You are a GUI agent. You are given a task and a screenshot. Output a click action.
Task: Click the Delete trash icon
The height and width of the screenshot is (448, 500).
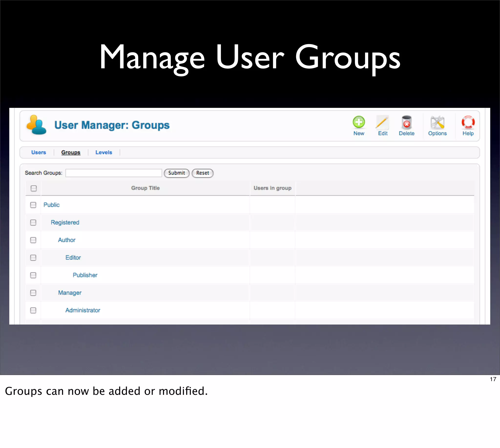pyautogui.click(x=406, y=122)
